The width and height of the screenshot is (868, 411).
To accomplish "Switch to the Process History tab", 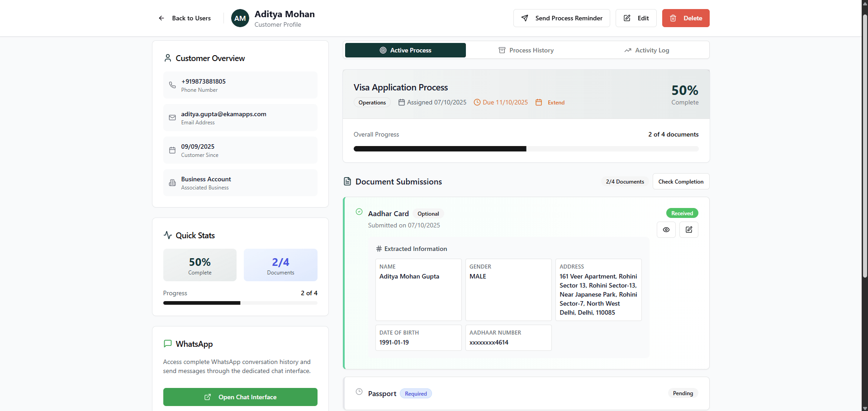I will tap(526, 50).
